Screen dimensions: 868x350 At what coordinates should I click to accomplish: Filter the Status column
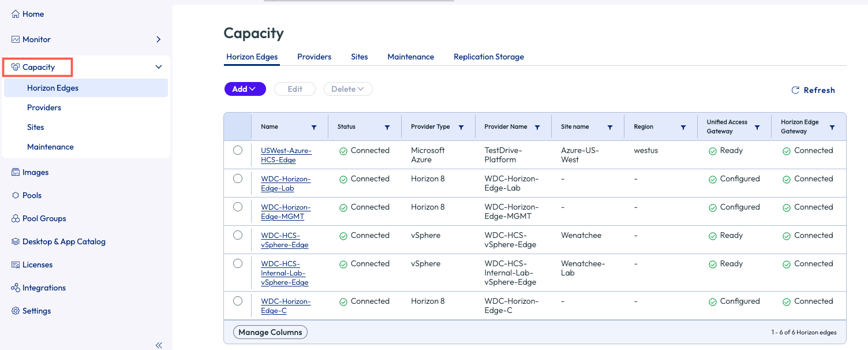point(387,127)
